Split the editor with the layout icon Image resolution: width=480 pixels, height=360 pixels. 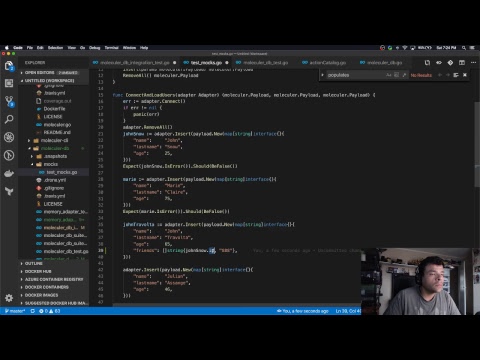462,63
